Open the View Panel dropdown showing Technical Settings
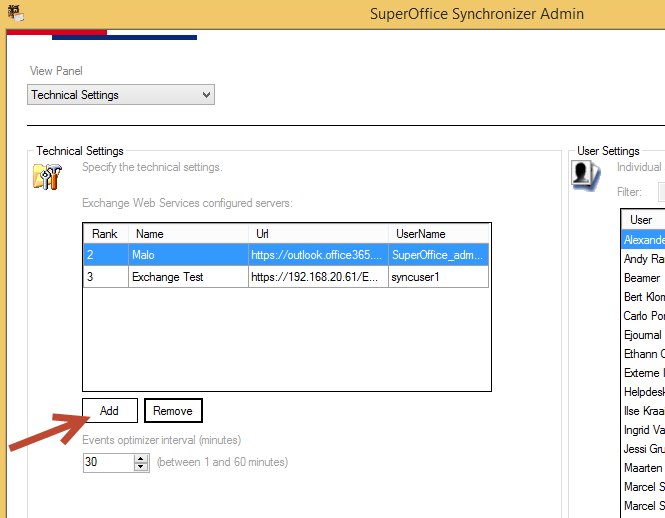The width and height of the screenshot is (665, 518). 121,95
